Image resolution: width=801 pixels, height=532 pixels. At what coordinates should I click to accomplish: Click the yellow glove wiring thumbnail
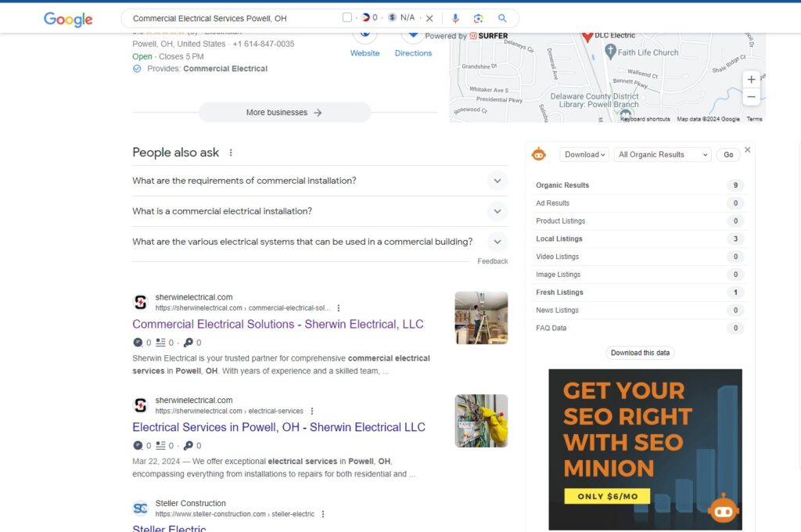pyautogui.click(x=481, y=421)
